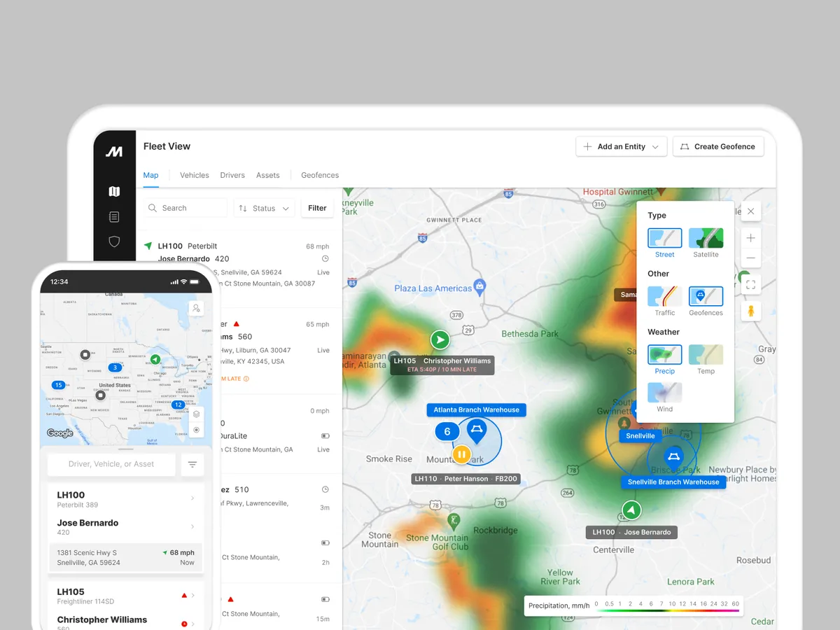This screenshot has width=840, height=630.
Task: Zoom in on the map
Action: [x=750, y=238]
